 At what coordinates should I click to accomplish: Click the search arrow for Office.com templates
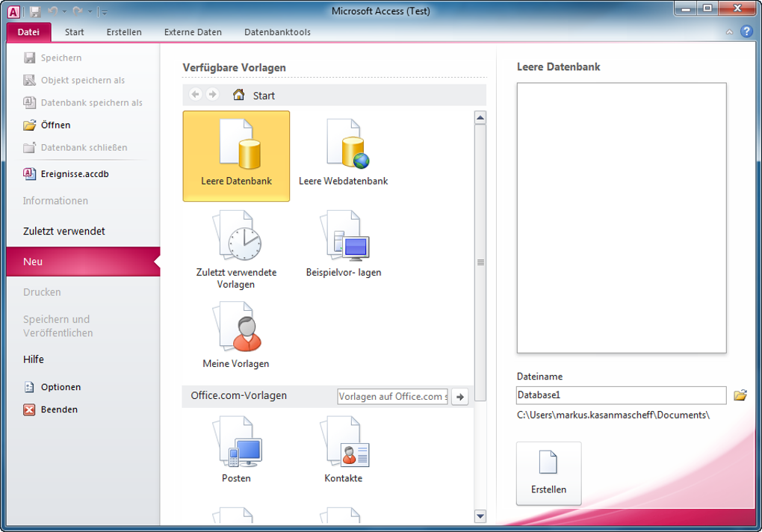pos(459,397)
